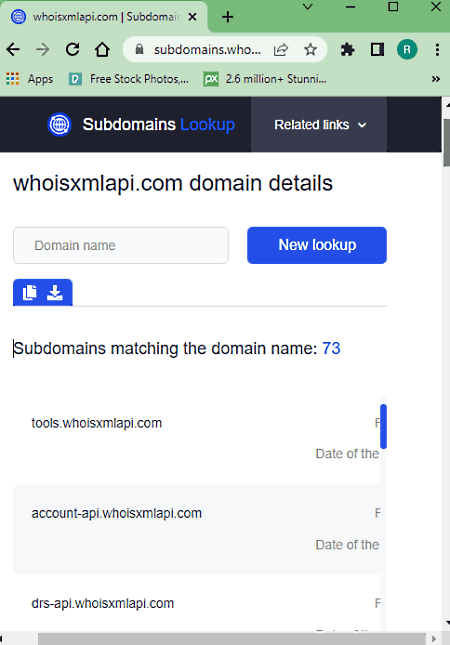
Task: Click the results list blue scrollbar
Action: [x=383, y=426]
